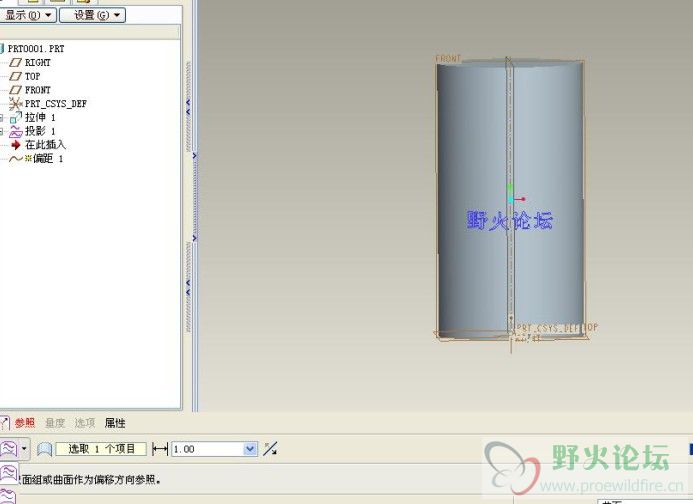Click the active offset type icon button
Screen dimensions: 693x504
tap(8, 449)
